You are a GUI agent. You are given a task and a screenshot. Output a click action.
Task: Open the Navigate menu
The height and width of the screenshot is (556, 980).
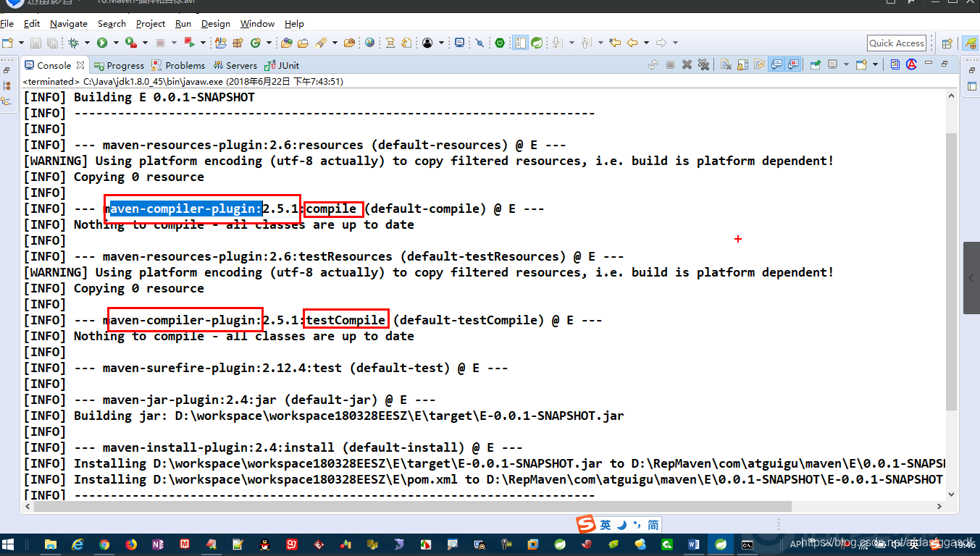point(69,24)
